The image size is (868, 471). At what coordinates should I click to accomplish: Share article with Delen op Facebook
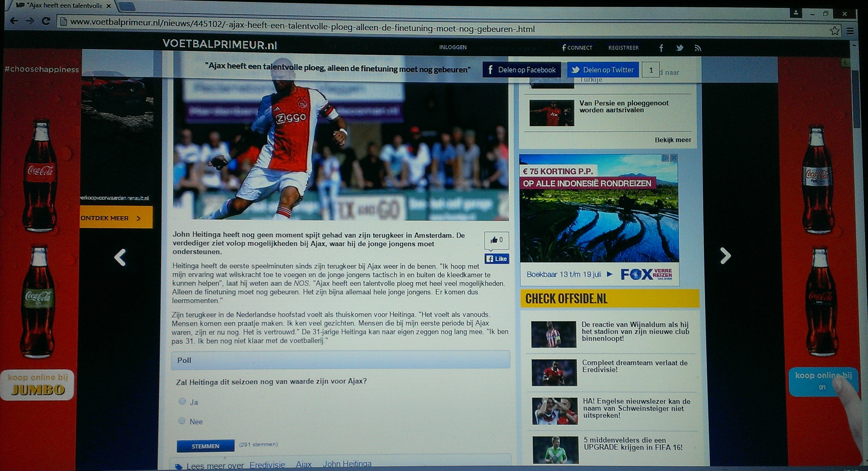click(521, 70)
